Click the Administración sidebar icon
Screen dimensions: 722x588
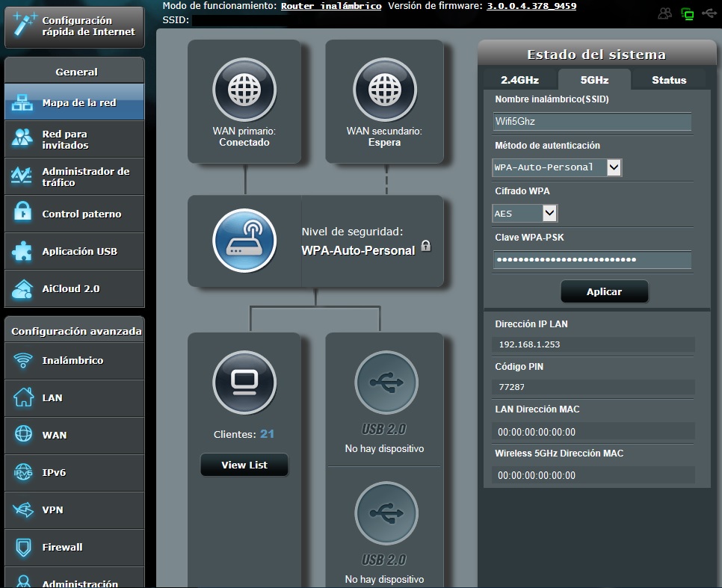(23, 581)
